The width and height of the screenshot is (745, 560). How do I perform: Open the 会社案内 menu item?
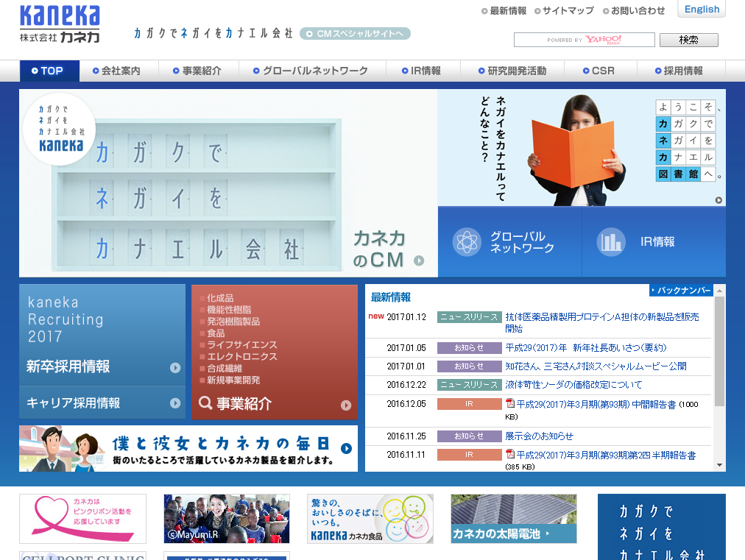pyautogui.click(x=116, y=71)
